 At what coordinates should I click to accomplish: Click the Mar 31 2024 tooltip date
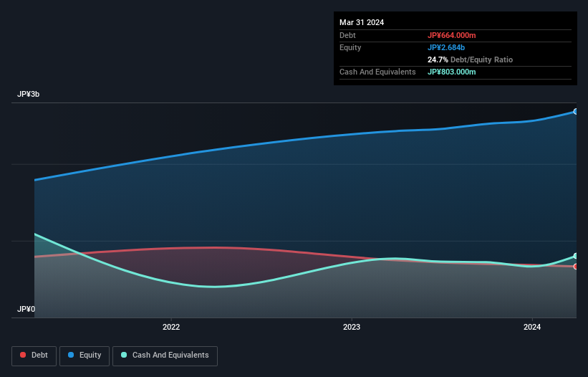coord(362,22)
